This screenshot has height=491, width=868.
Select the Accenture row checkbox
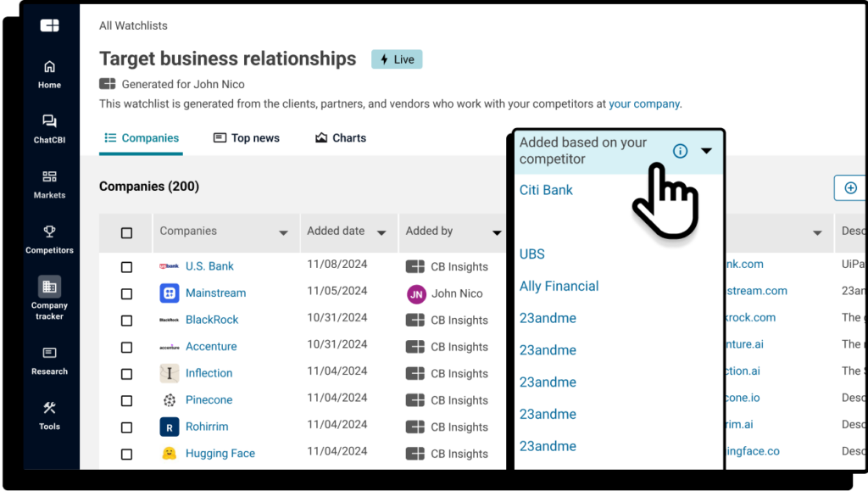coord(126,347)
